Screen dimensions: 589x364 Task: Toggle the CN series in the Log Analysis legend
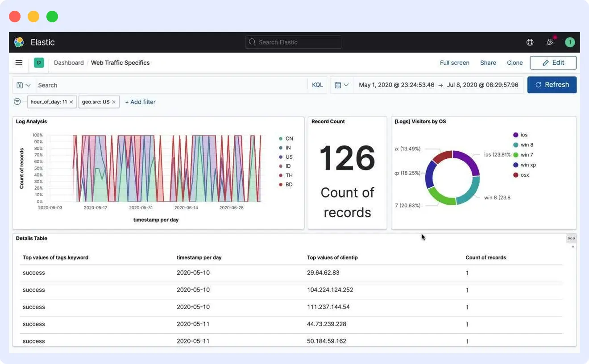tap(288, 138)
